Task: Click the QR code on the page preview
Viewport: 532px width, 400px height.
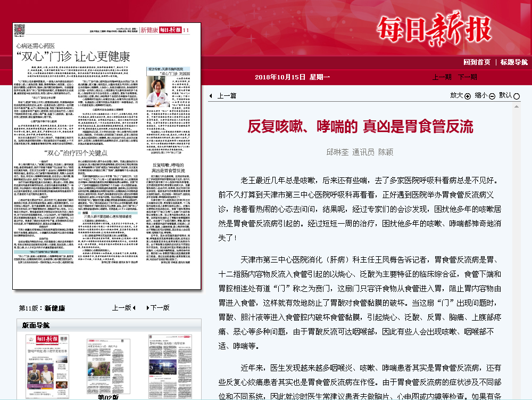Action: coord(19,30)
